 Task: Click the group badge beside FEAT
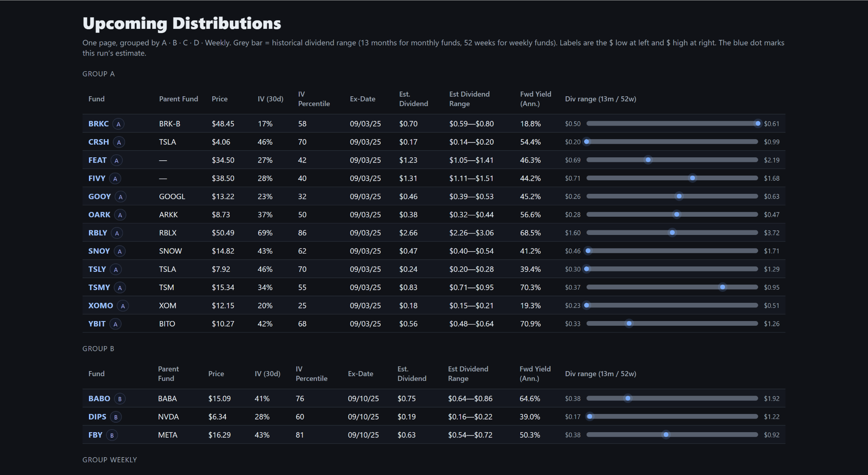(117, 161)
